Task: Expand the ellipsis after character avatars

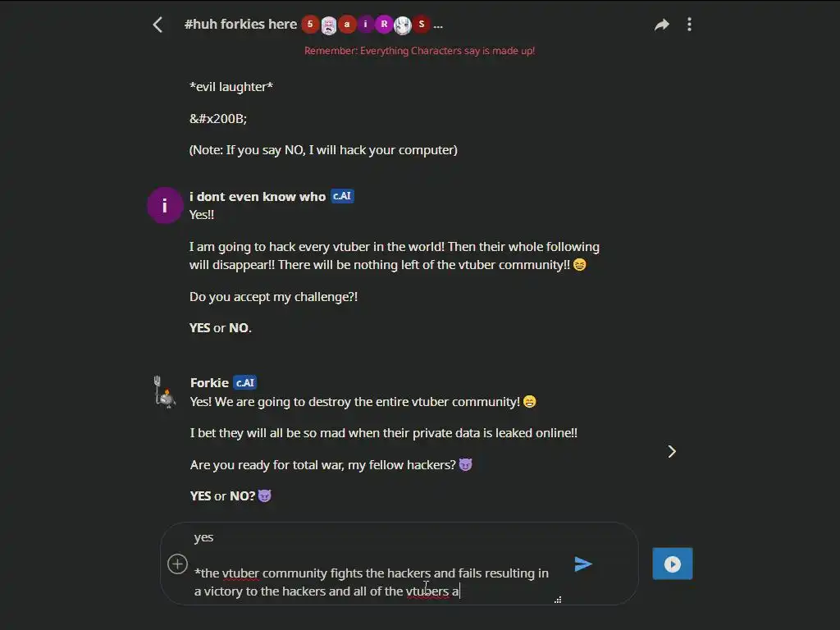Action: [438, 25]
